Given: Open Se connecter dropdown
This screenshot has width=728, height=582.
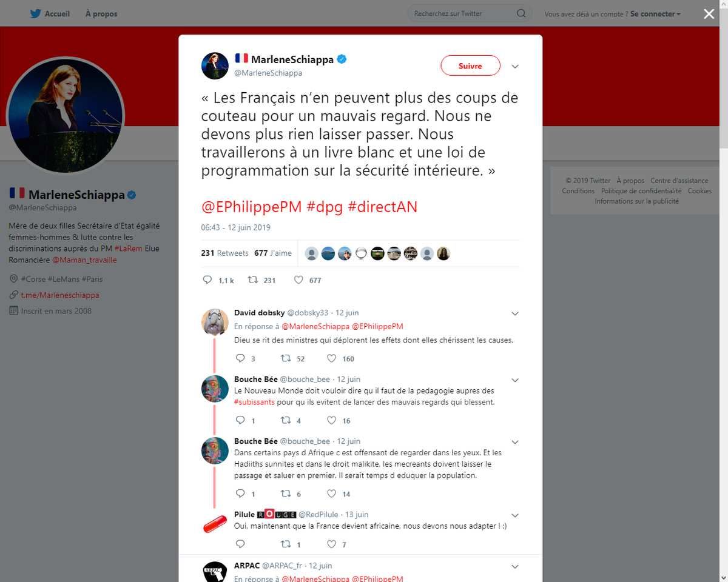Looking at the screenshot, I should pos(655,13).
